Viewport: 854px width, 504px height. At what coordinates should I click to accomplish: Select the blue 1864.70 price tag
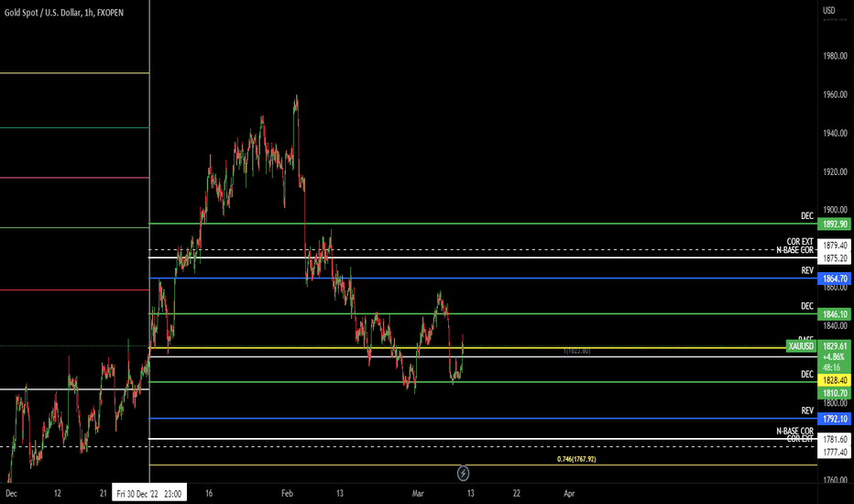835,279
